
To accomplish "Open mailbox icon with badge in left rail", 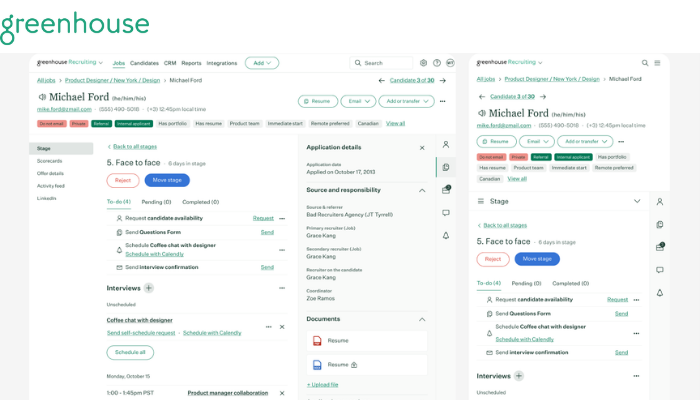I will coord(446,190).
